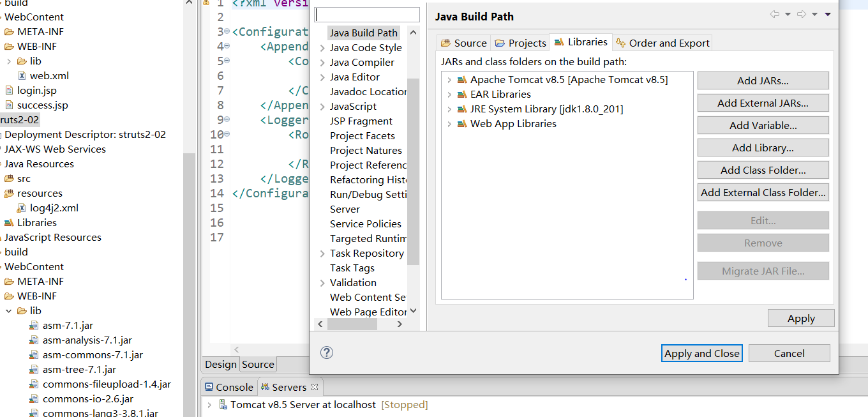Click the Apply button
Viewport: 868px width, 417px height.
801,318
